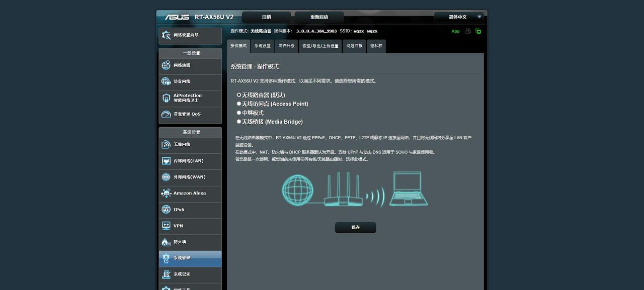Switch to the 固件升级 tab
644x290 pixels.
[x=286, y=45]
